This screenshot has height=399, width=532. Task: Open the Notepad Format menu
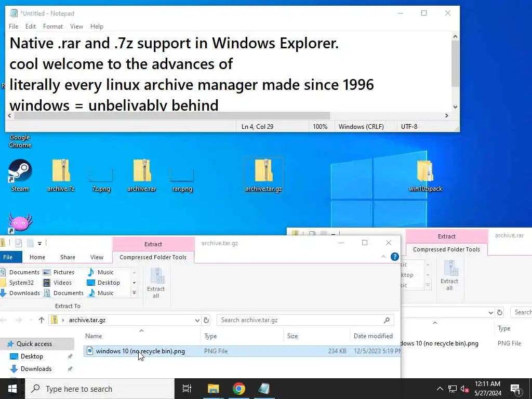point(52,26)
